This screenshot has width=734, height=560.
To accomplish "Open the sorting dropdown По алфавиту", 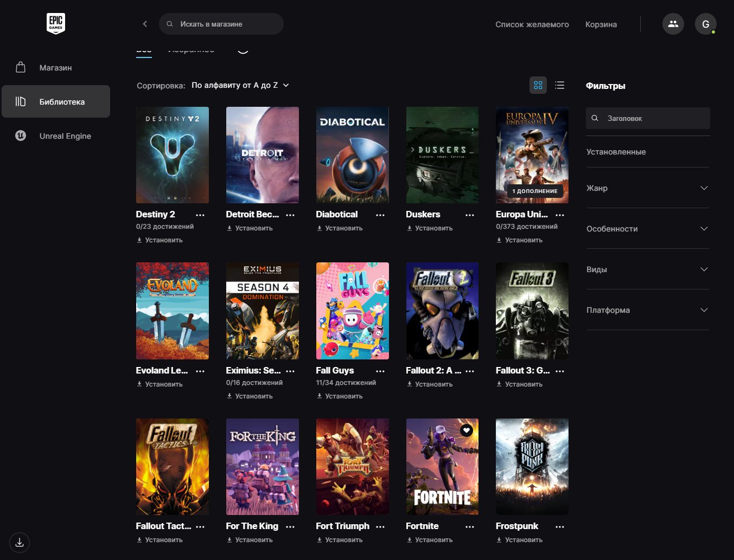I will [240, 85].
